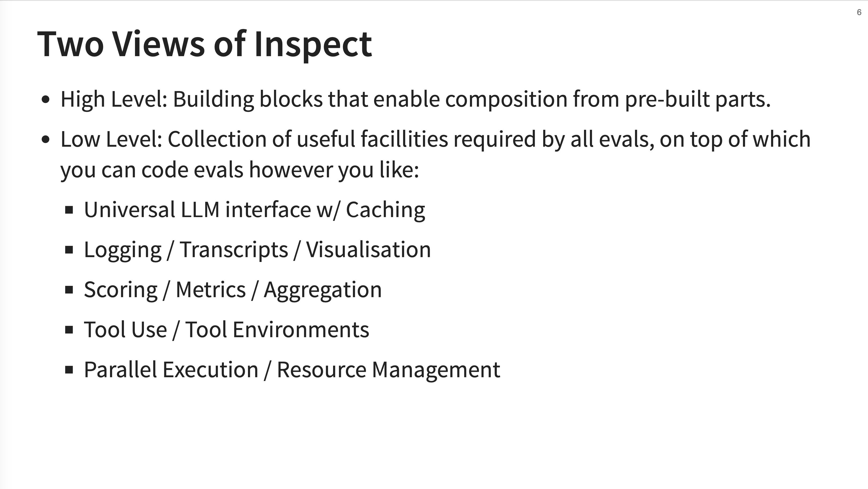Click the word "Metrics"
The height and width of the screenshot is (489, 868).
pos(211,289)
